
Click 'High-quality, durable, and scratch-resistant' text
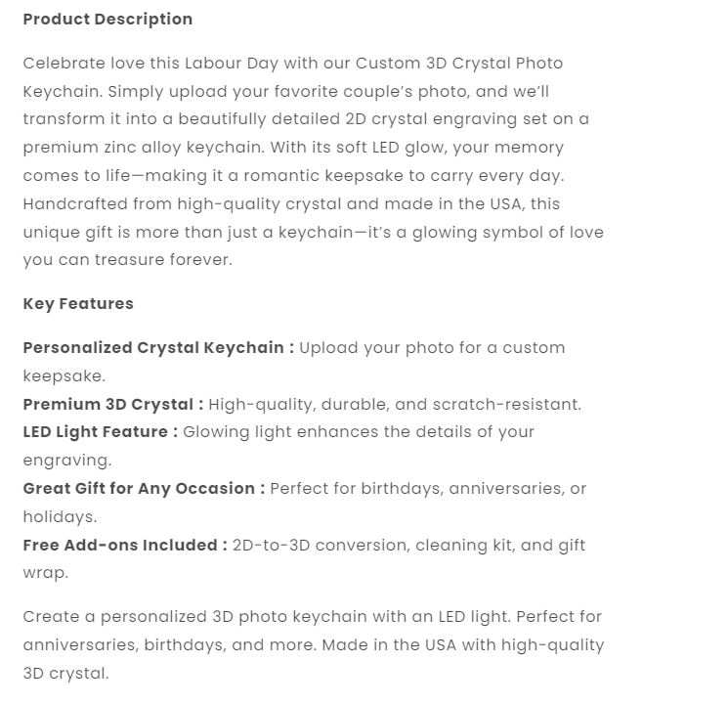click(x=395, y=405)
